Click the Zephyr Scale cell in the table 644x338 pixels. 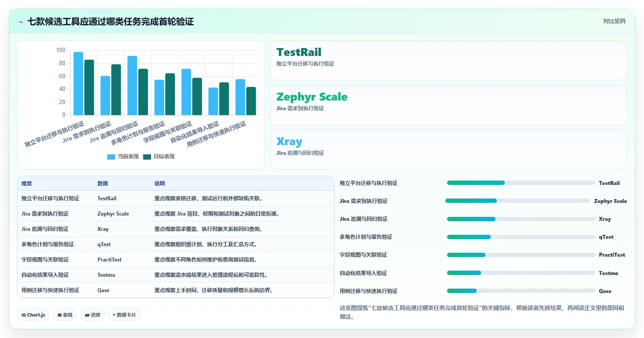coord(113,214)
